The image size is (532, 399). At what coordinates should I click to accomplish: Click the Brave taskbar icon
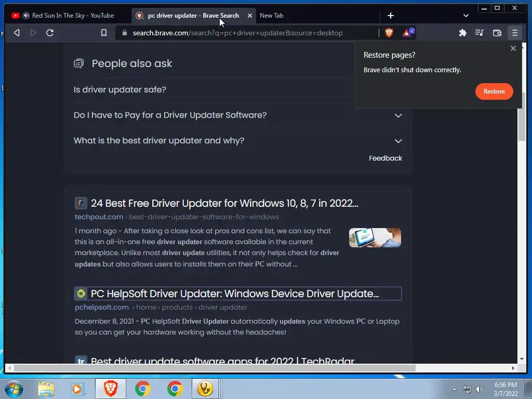111,389
